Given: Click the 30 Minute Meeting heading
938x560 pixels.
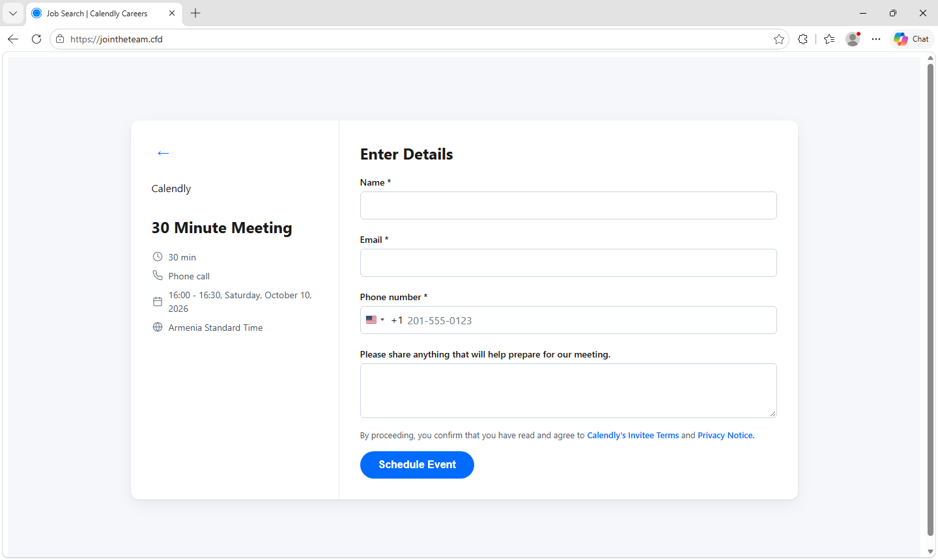Looking at the screenshot, I should [x=222, y=228].
